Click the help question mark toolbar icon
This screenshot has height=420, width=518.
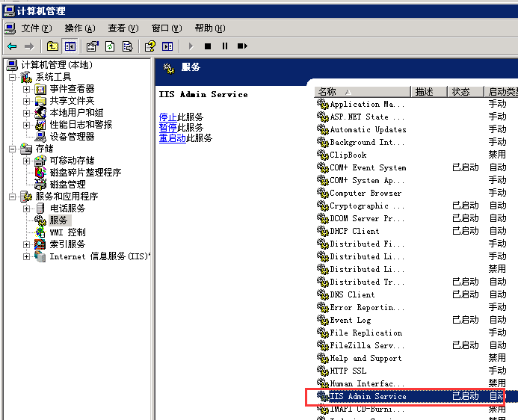pos(150,46)
